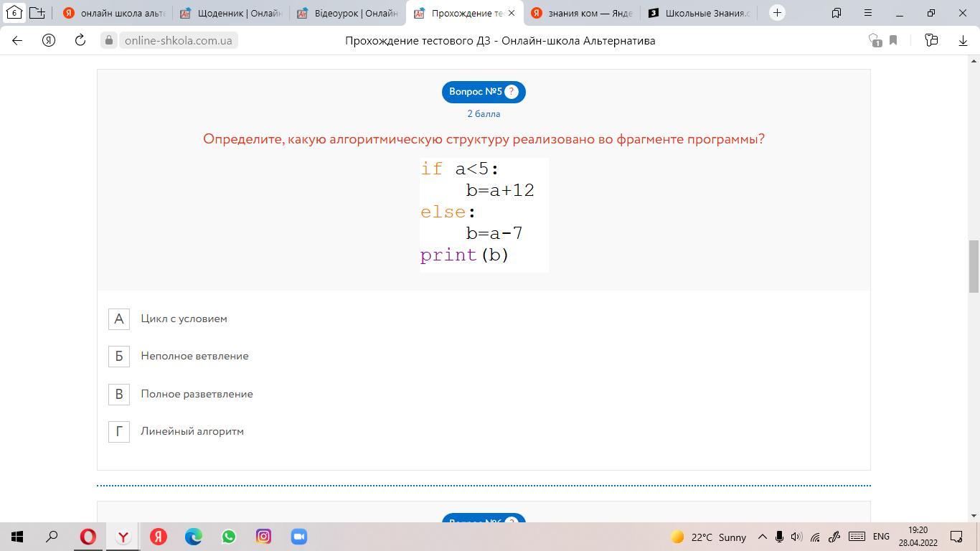Open the touch keyboard tray icon

[x=857, y=537]
